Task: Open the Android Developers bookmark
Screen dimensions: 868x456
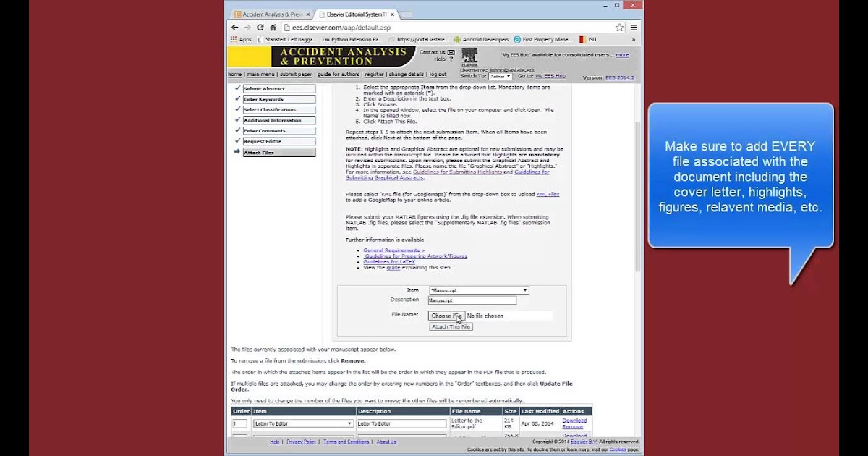Action: tap(481, 39)
